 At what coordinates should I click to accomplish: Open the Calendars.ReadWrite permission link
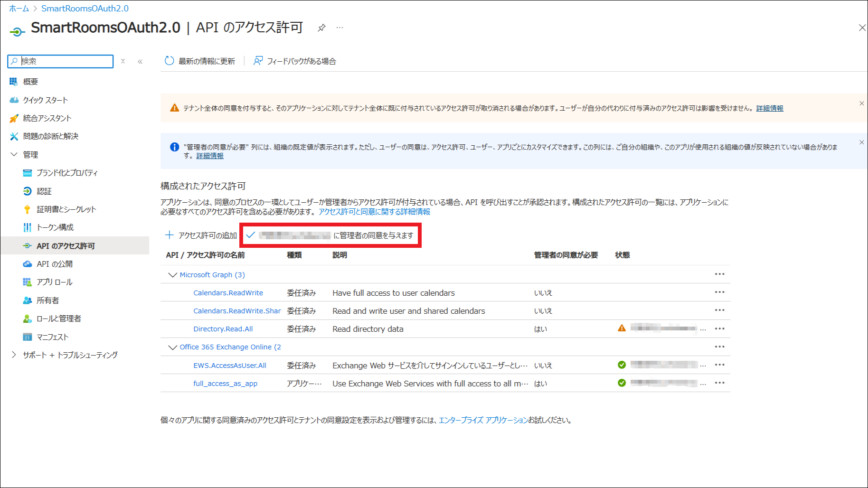pyautogui.click(x=228, y=293)
